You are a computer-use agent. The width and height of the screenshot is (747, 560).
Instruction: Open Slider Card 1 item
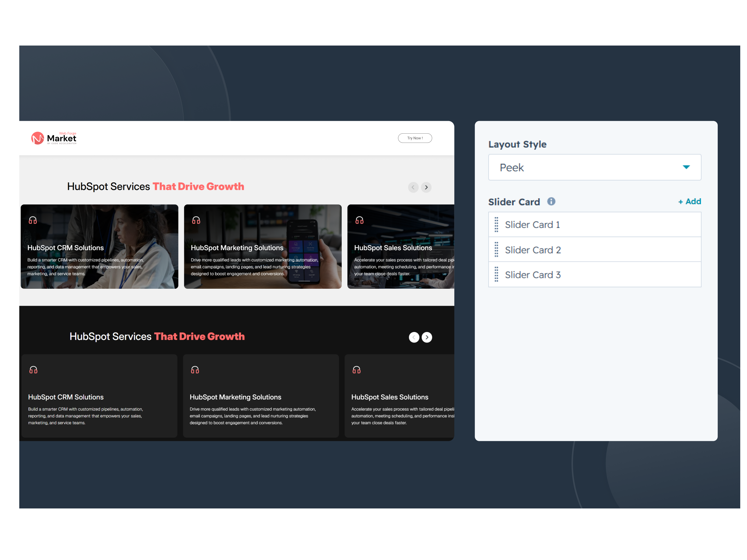click(x=595, y=224)
